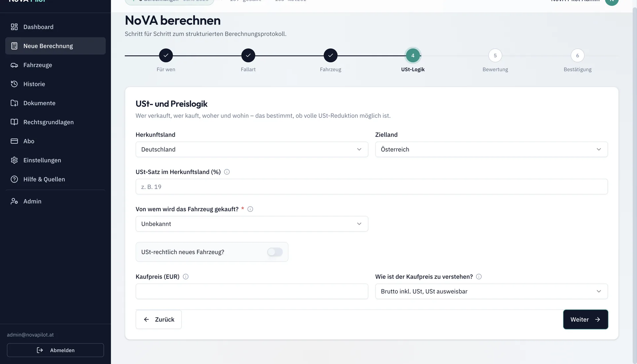Click the admin@novapilot.at email text
637x364 pixels.
[30, 335]
